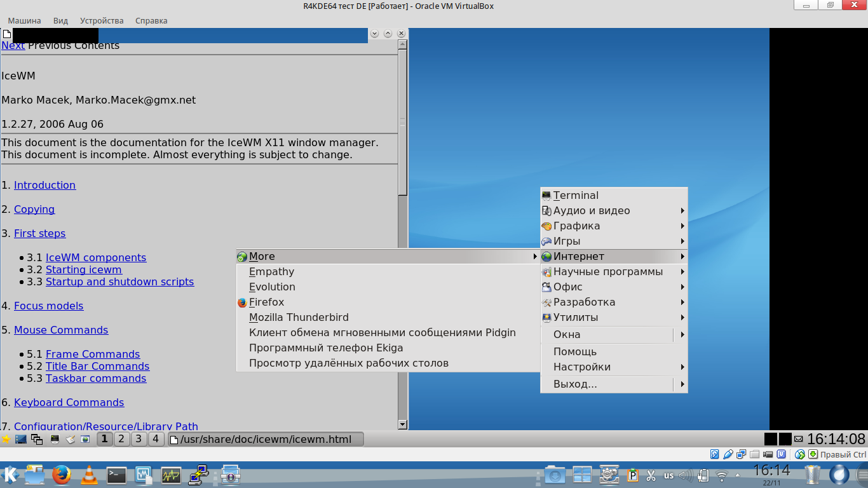Click the version text 1.2.27, 2006 Aug 06
Viewport: 868px width, 488px height.
(x=52, y=125)
